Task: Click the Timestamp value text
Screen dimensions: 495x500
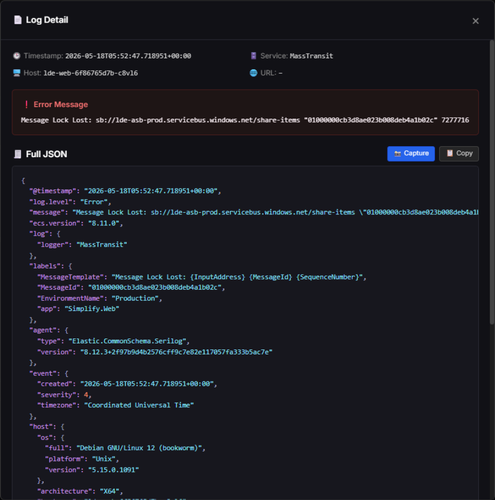Action: pos(128,56)
